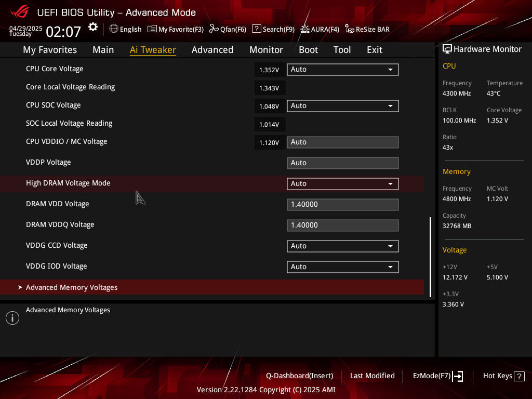Click the 1.014V SOC local reading
Viewport: 532px width, 399px height.
270,125
